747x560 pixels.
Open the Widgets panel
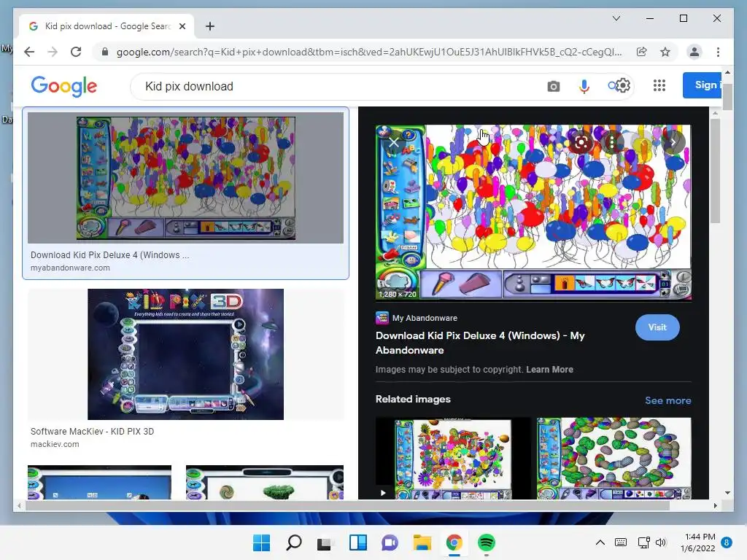[357, 542]
